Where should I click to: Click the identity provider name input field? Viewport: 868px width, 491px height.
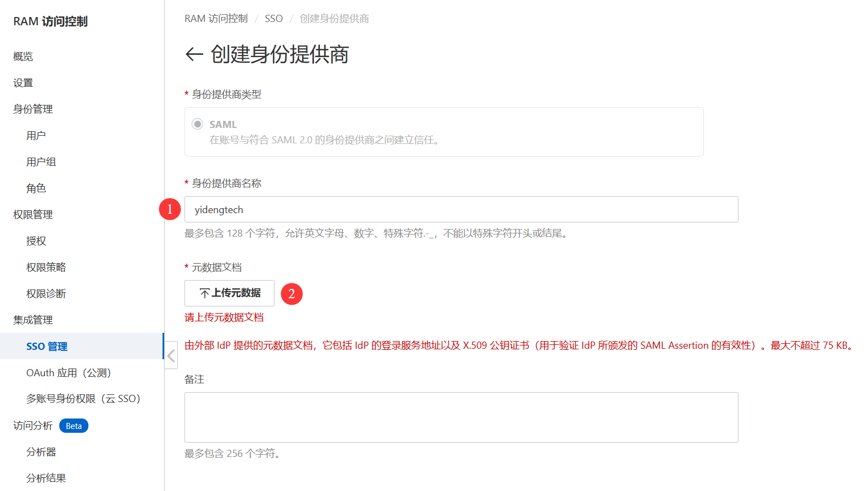pyautogui.click(x=461, y=209)
